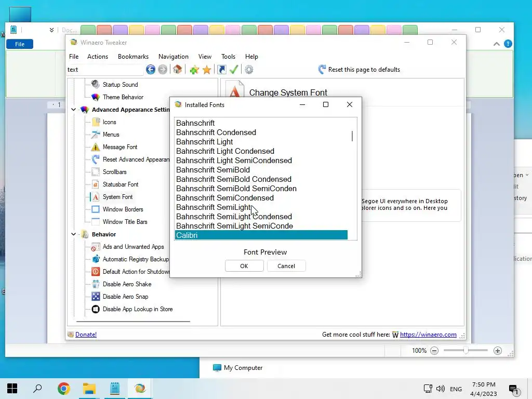532x399 pixels.
Task: Open the Navigation menu
Action: coord(174,57)
